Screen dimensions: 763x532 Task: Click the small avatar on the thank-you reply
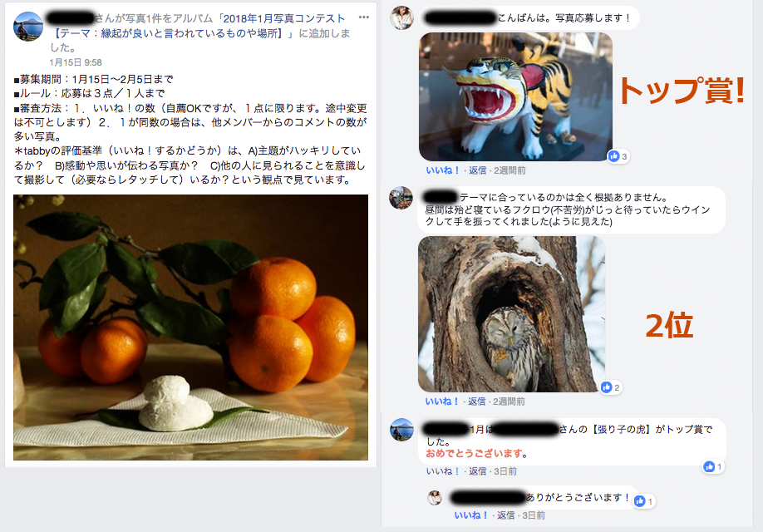tap(435, 498)
